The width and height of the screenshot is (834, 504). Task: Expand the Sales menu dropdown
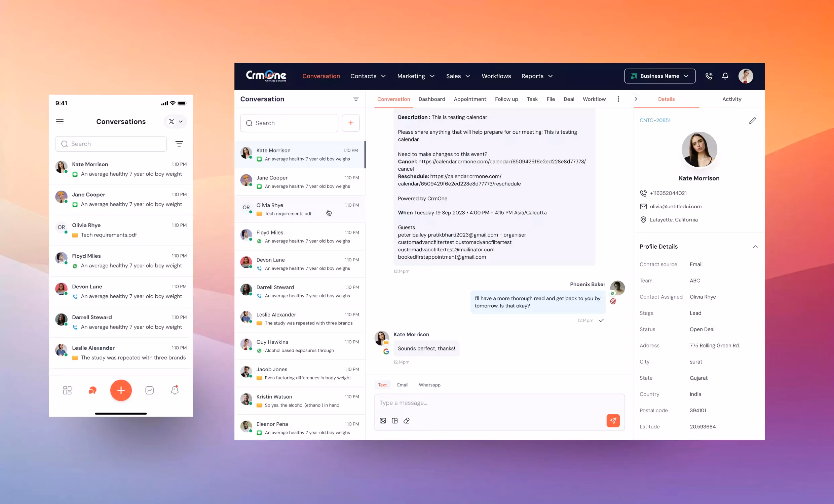(x=458, y=76)
